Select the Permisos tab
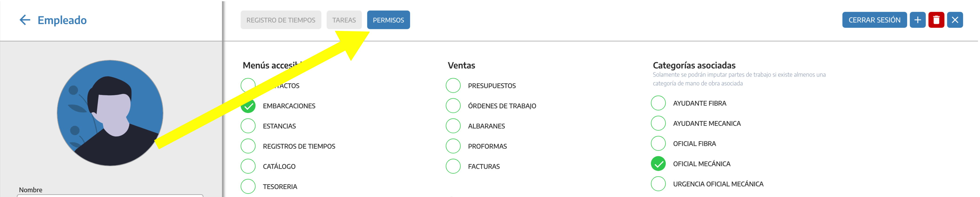980x197 pixels. (388, 20)
